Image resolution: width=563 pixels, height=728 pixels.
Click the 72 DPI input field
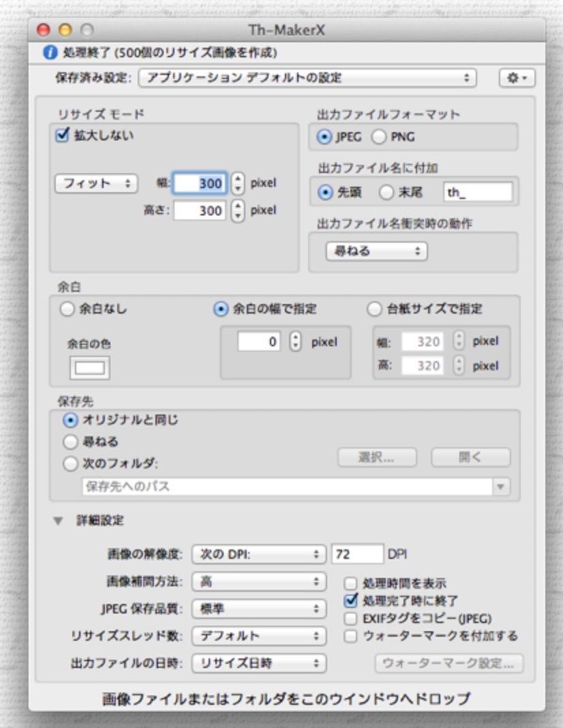click(357, 554)
